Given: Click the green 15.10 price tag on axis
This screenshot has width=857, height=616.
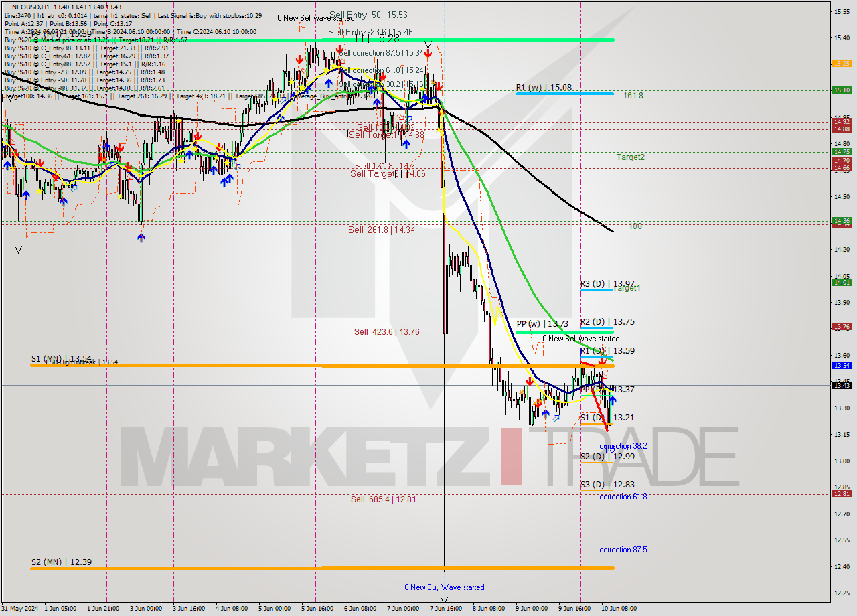Looking at the screenshot, I should click(841, 90).
